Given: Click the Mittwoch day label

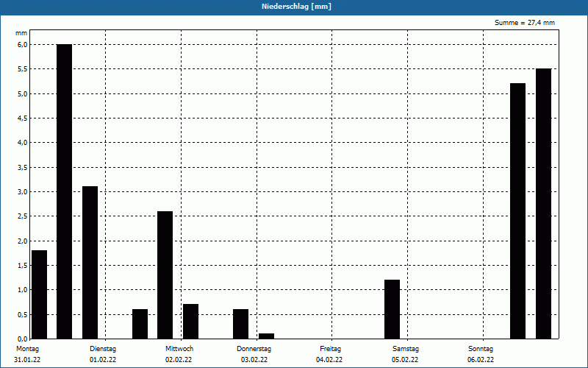Looking at the screenshot, I should (x=179, y=349).
